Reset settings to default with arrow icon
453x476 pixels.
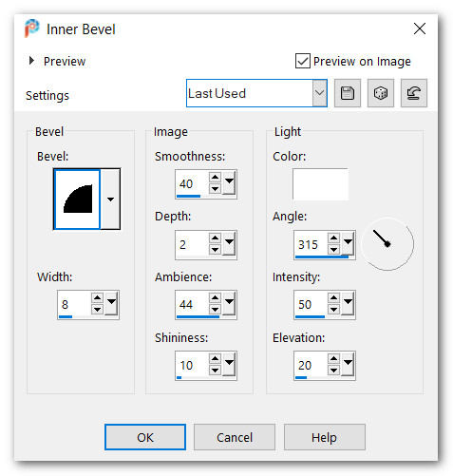coord(414,93)
